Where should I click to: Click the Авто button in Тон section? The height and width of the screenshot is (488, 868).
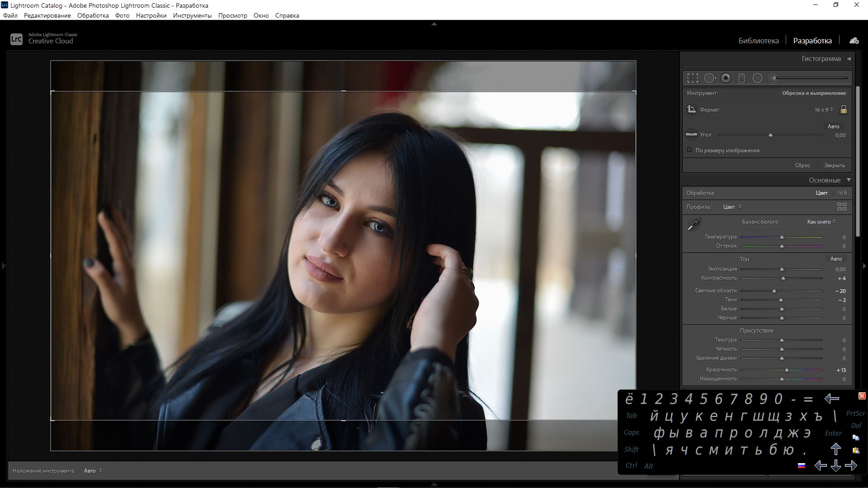click(836, 259)
